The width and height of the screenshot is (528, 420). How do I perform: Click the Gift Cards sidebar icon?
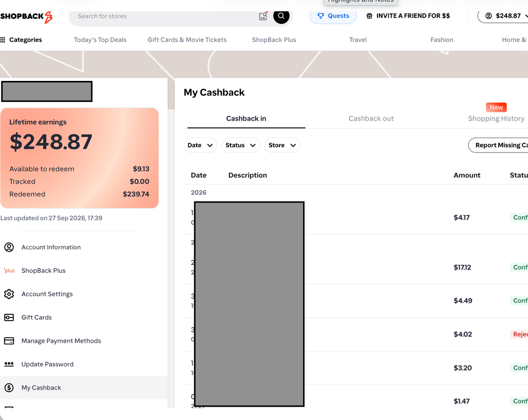pos(9,317)
